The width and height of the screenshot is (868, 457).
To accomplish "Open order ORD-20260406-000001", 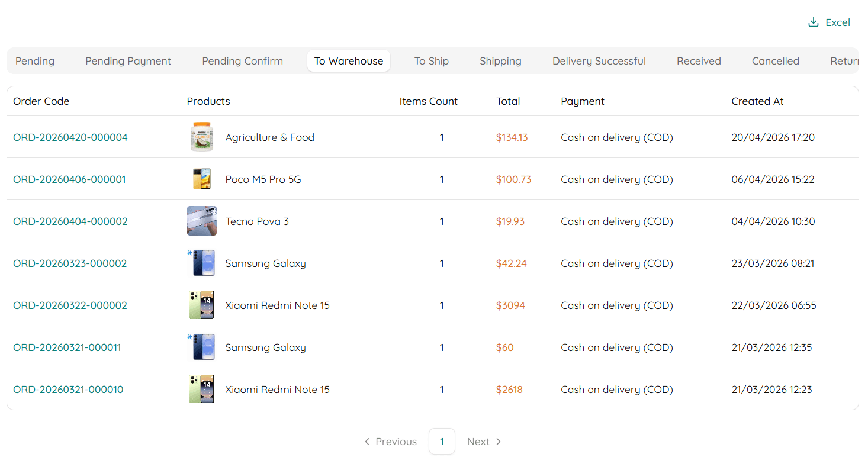I will 69,179.
